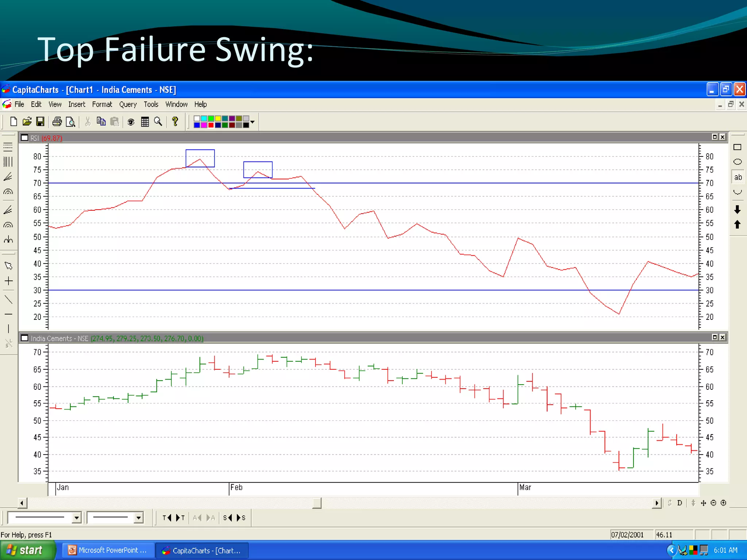Click the 07/02/2001 date in status bar
The image size is (747, 560).
(x=627, y=535)
